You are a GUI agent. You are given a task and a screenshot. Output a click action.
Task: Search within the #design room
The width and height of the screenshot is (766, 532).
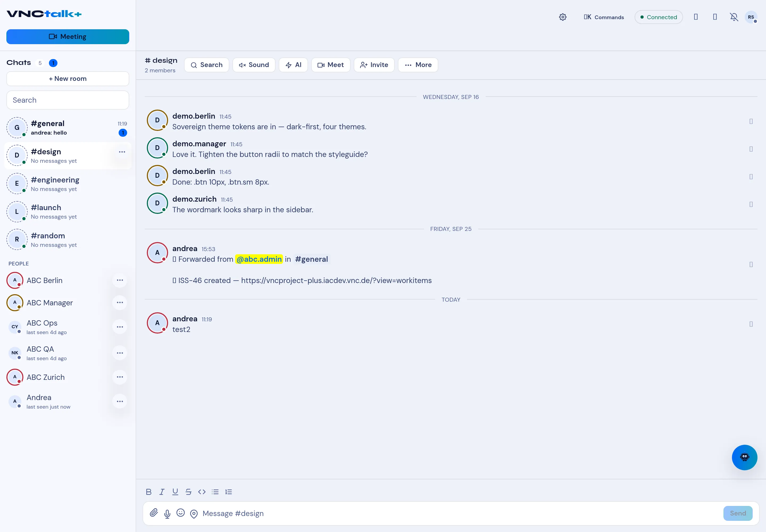click(206, 65)
